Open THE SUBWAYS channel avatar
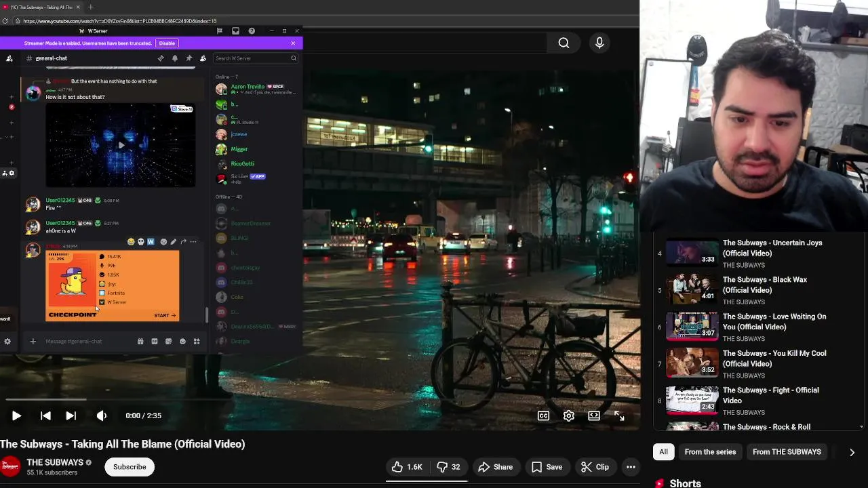This screenshot has height=488, width=868. pyautogui.click(x=10, y=466)
